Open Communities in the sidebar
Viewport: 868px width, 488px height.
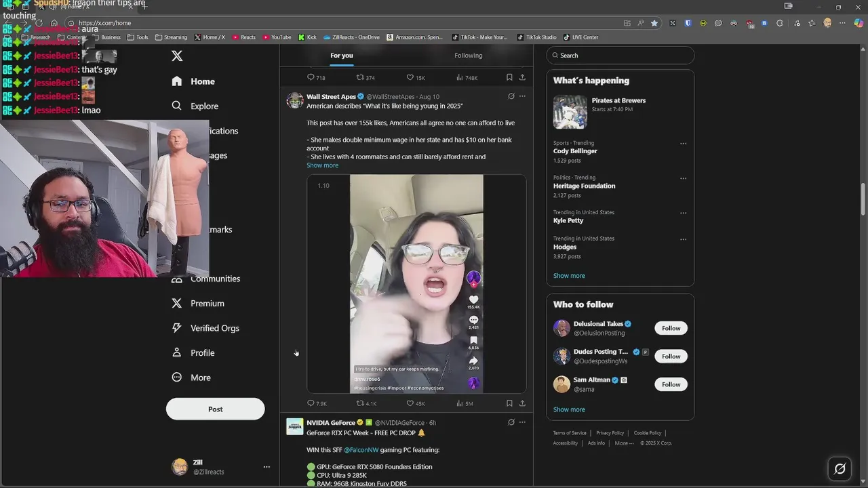pyautogui.click(x=206, y=279)
